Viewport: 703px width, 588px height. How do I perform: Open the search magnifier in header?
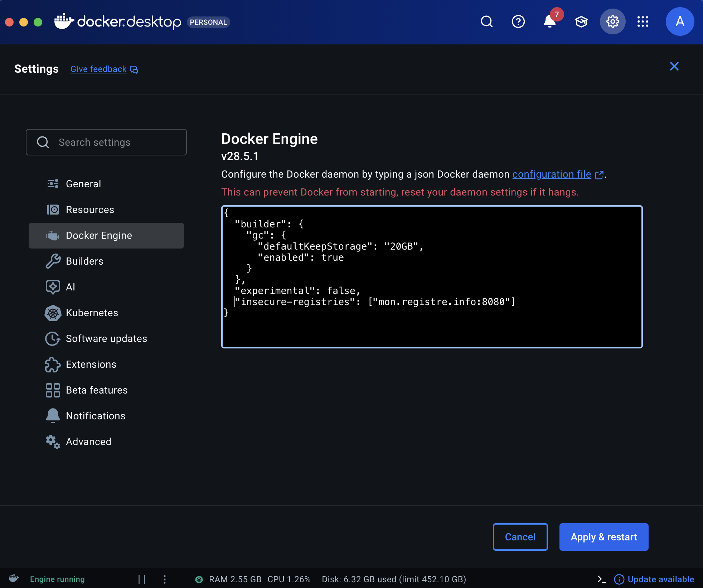[486, 22]
